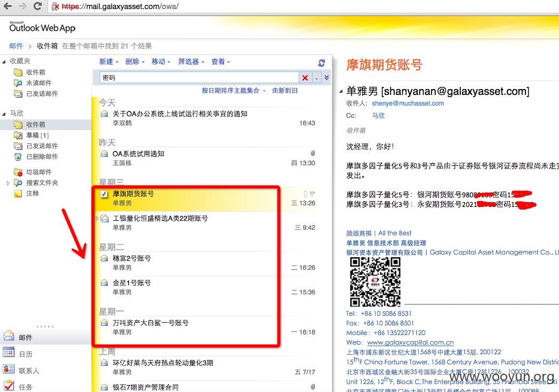
Task: Open the OA系统试用通知 email
Action: coord(206,158)
